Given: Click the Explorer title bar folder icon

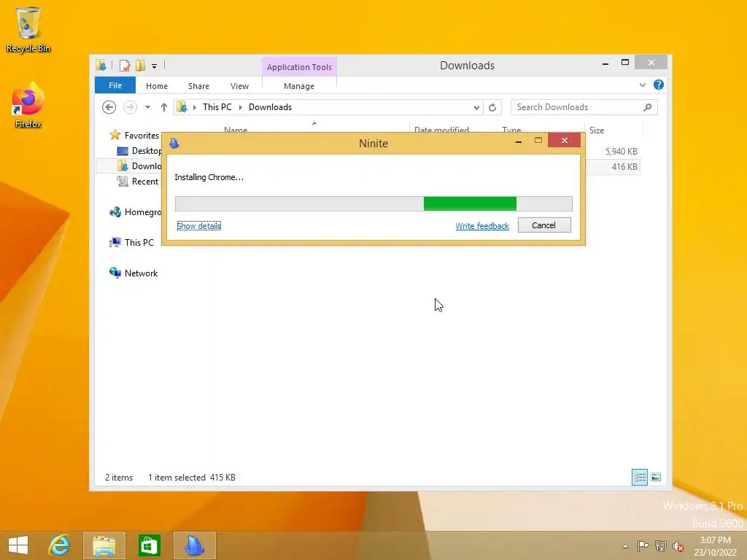Looking at the screenshot, I should pyautogui.click(x=101, y=66).
